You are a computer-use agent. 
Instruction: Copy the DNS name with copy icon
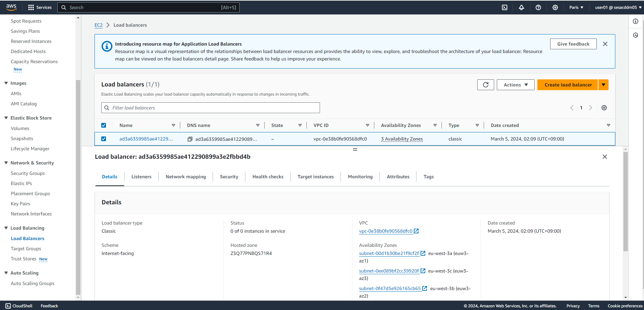190,139
